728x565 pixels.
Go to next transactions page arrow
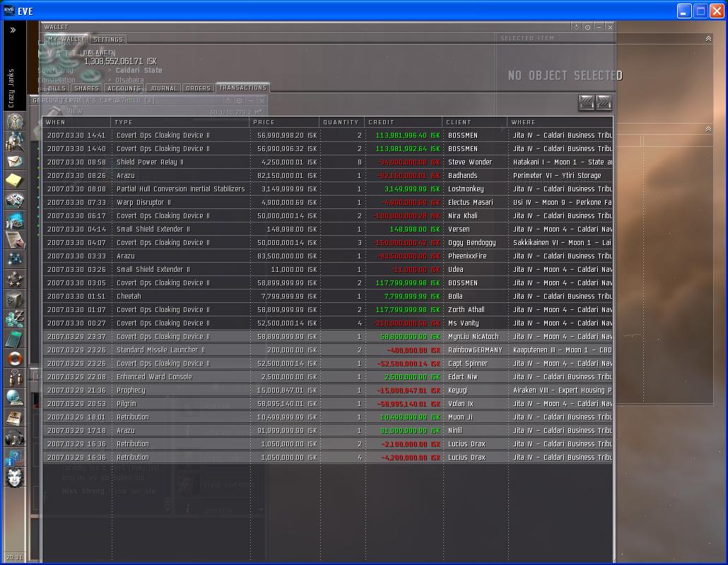pos(604,103)
